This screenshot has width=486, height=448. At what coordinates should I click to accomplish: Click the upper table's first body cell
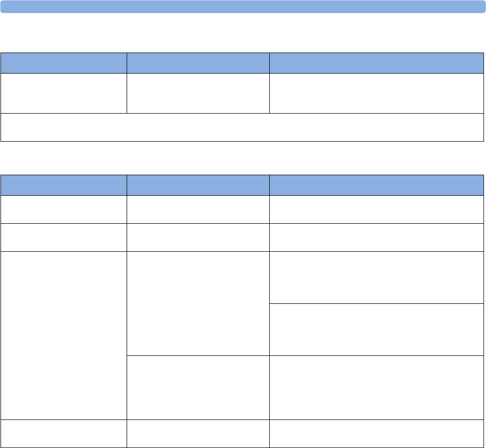point(64,94)
